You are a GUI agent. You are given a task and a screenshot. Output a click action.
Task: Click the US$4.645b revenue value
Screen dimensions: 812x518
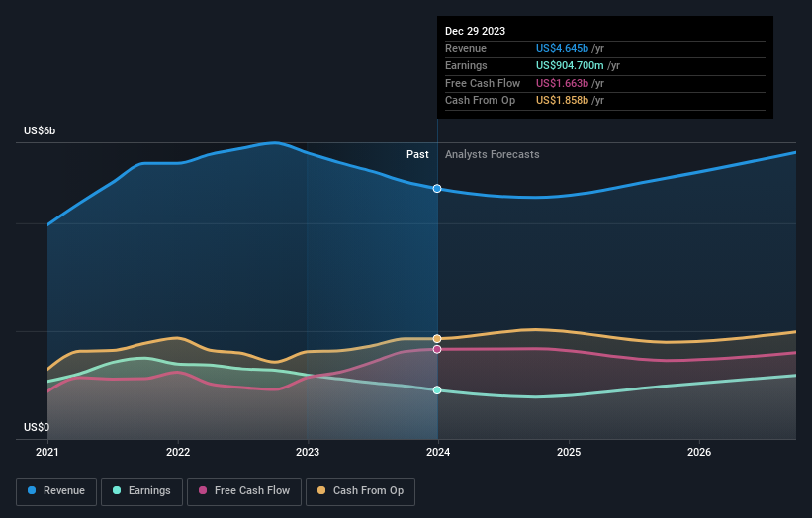(x=562, y=48)
